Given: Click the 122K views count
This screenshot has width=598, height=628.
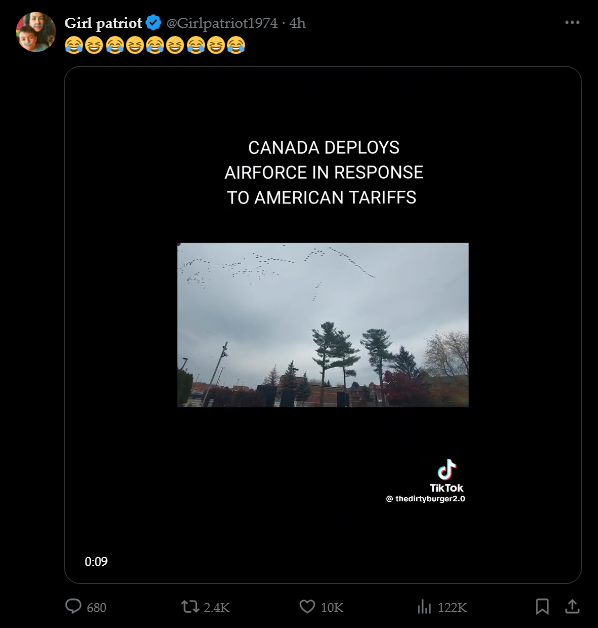Looking at the screenshot, I should [x=452, y=608].
